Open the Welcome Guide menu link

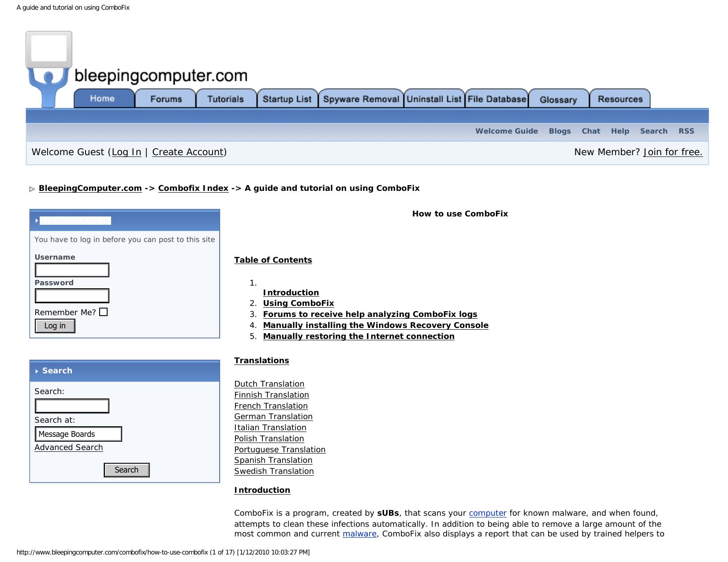[x=507, y=131]
